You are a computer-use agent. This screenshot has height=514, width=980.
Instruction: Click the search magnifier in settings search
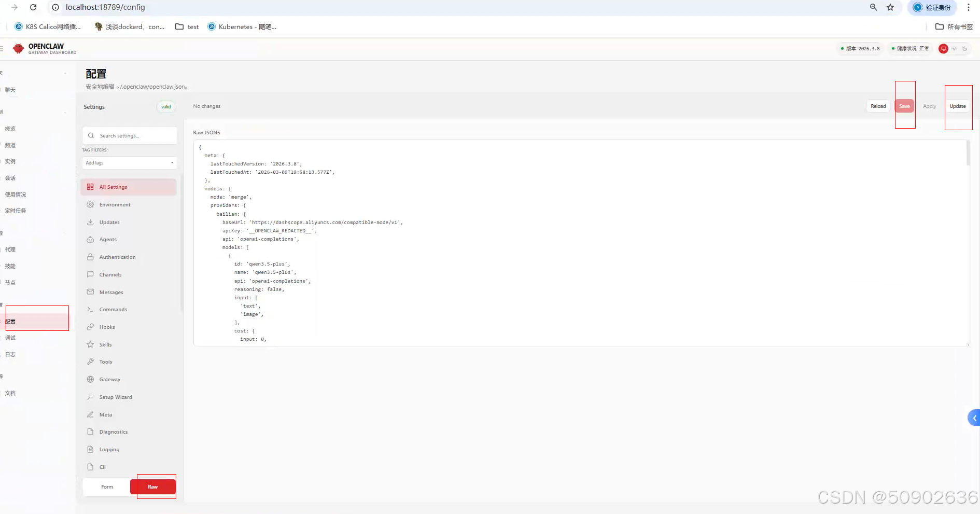point(91,135)
